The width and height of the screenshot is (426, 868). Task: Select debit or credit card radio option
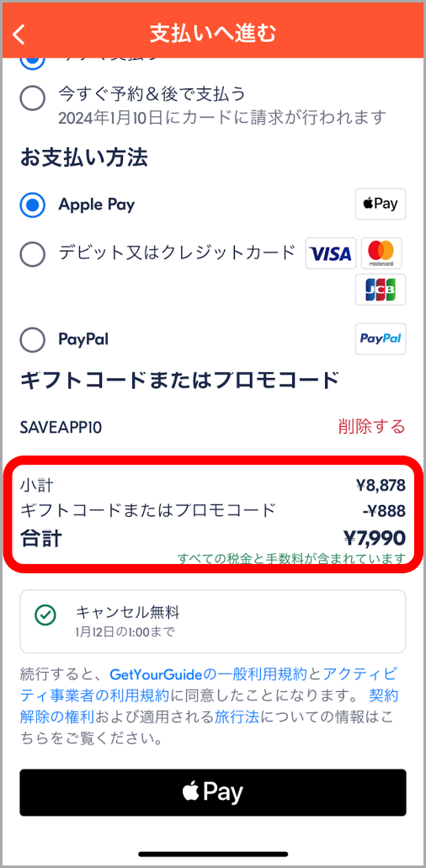[32, 254]
